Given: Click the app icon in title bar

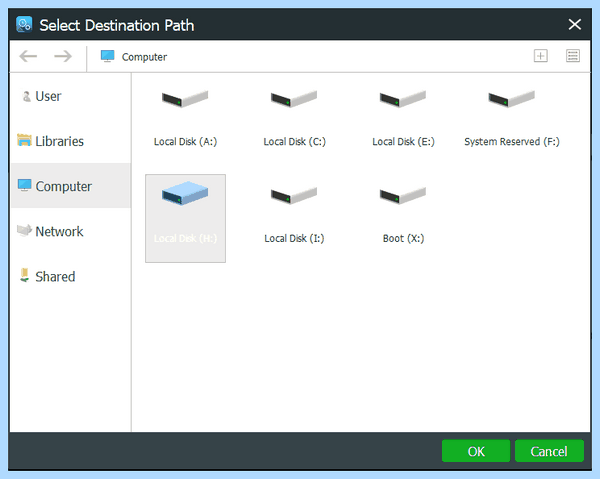Looking at the screenshot, I should pyautogui.click(x=24, y=25).
